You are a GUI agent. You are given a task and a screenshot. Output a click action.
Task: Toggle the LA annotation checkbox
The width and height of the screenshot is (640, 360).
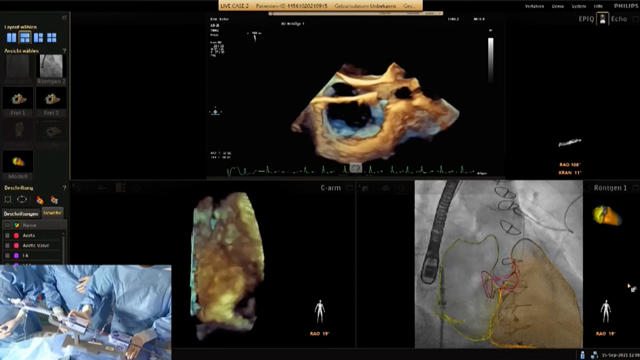click(7, 256)
